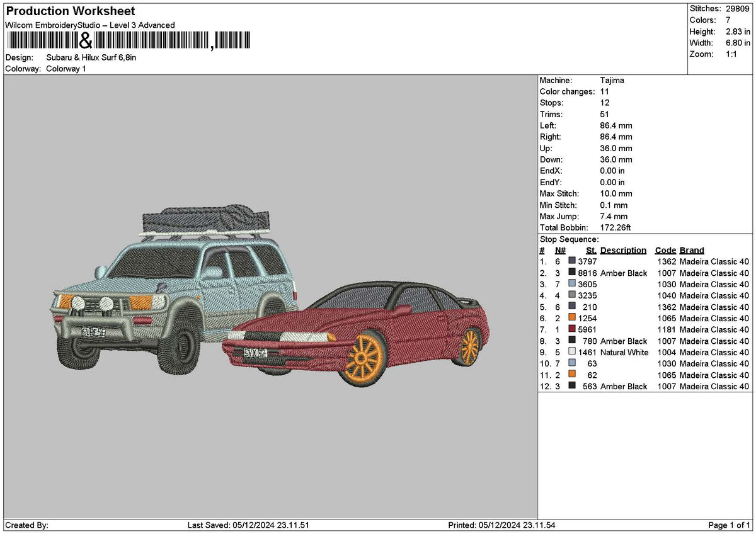The image size is (756, 534).
Task: Pick the Natural White swatch in row 9
Action: 572,351
